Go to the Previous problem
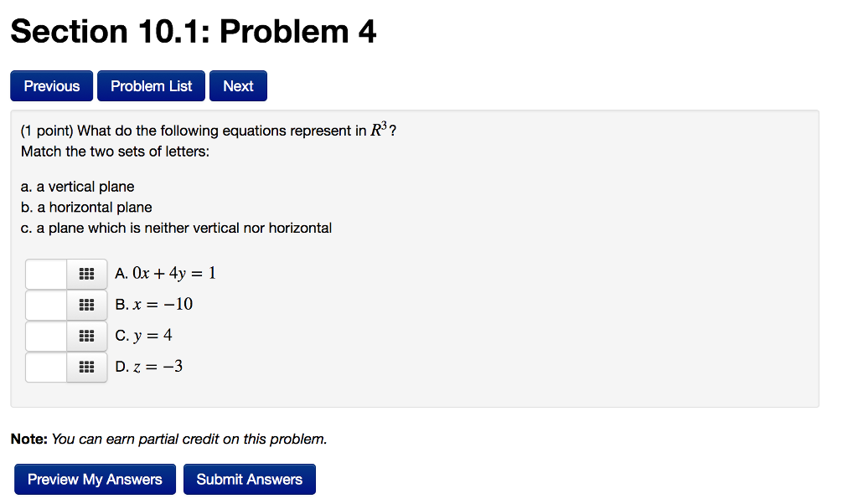This screenshot has width=858, height=504. tap(51, 86)
